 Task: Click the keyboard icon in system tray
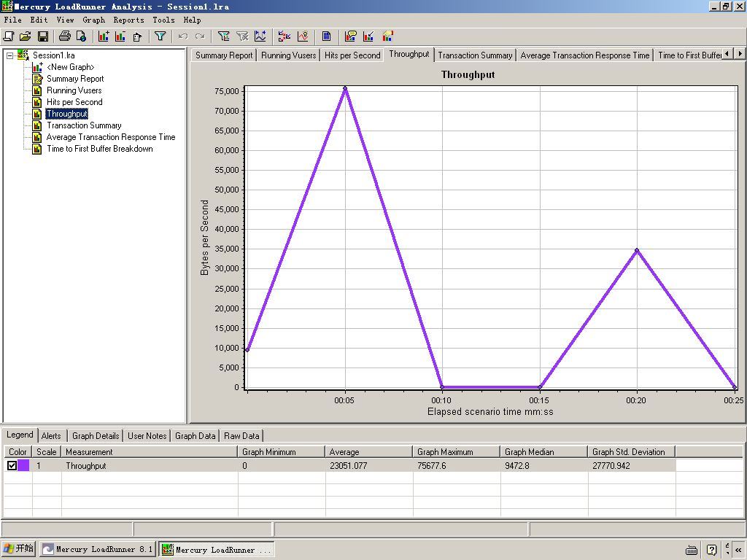[x=692, y=550]
